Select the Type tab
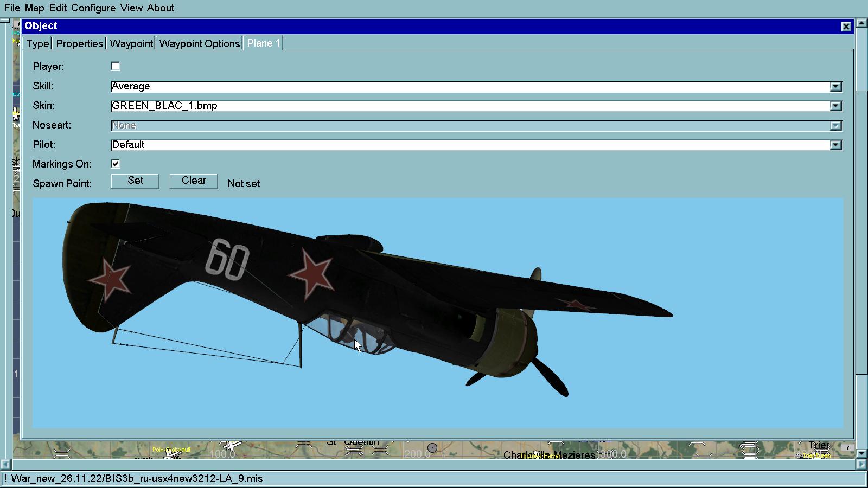 (x=37, y=43)
